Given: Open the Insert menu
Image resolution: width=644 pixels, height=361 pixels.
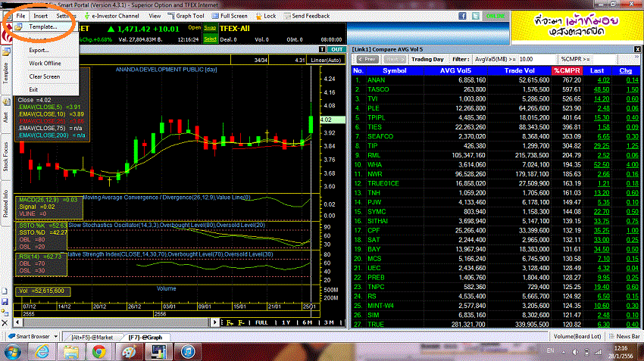Looking at the screenshot, I should click(x=40, y=16).
